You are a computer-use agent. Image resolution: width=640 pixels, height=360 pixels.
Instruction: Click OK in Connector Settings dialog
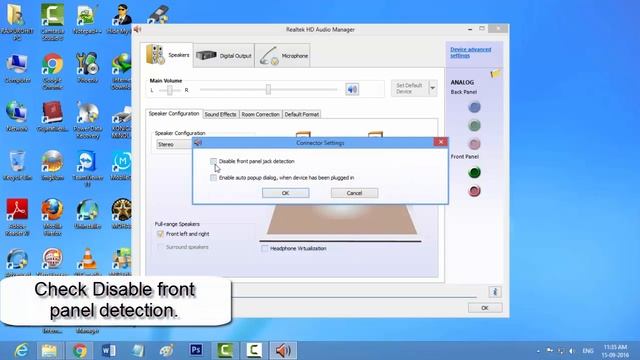[x=286, y=193]
